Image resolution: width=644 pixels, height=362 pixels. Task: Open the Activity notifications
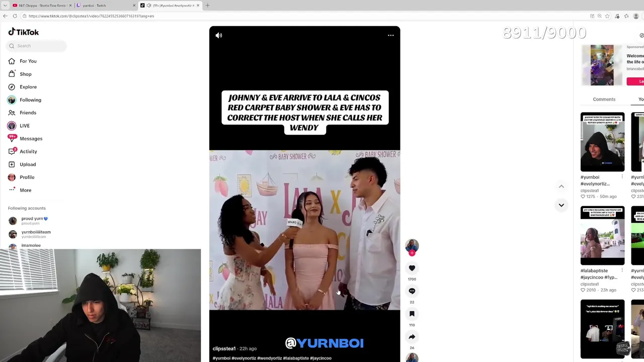[x=28, y=151]
